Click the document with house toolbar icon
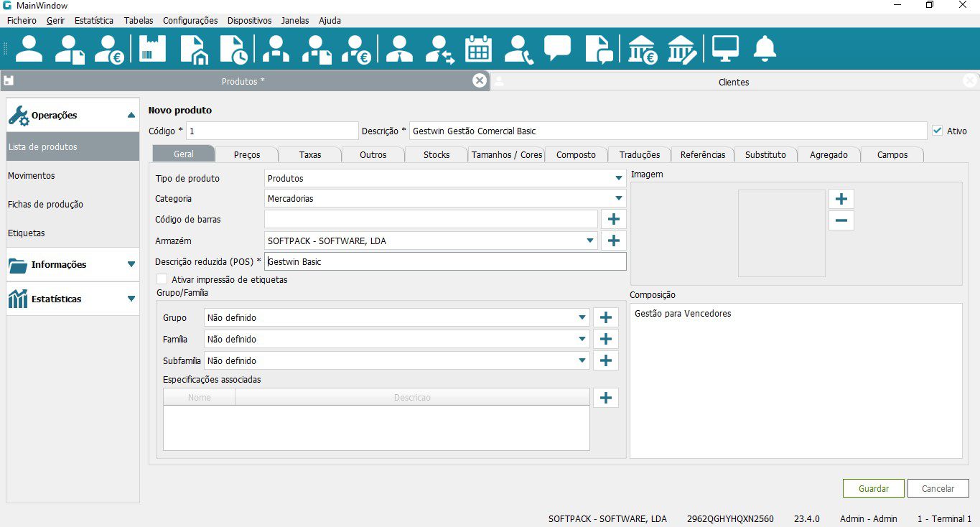Viewport: 980px width, 527px height. pos(193,49)
